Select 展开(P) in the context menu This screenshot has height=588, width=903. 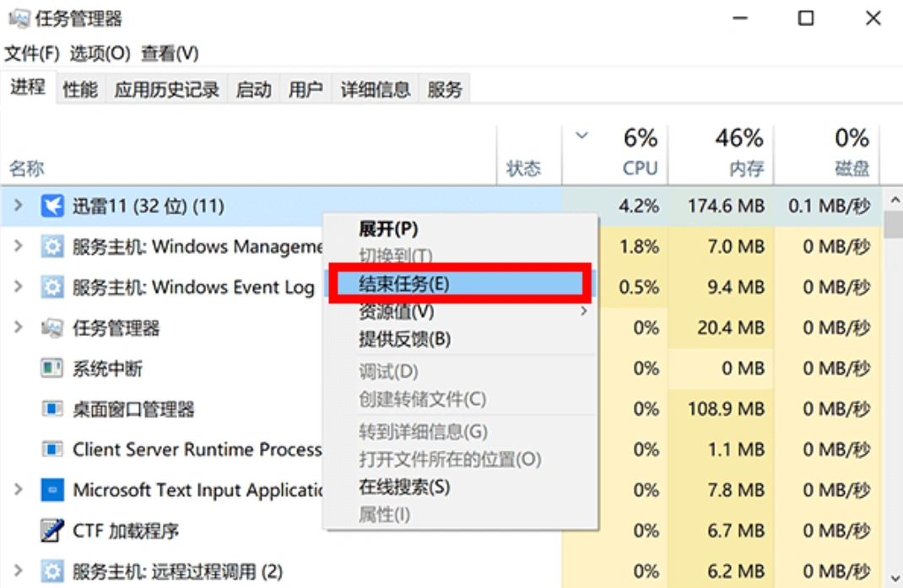[x=388, y=229]
